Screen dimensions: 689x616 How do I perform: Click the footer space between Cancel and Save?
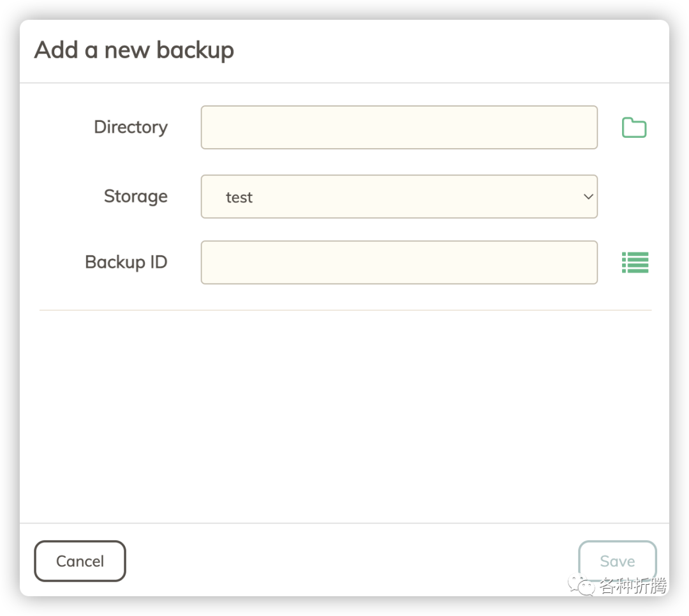point(351,561)
